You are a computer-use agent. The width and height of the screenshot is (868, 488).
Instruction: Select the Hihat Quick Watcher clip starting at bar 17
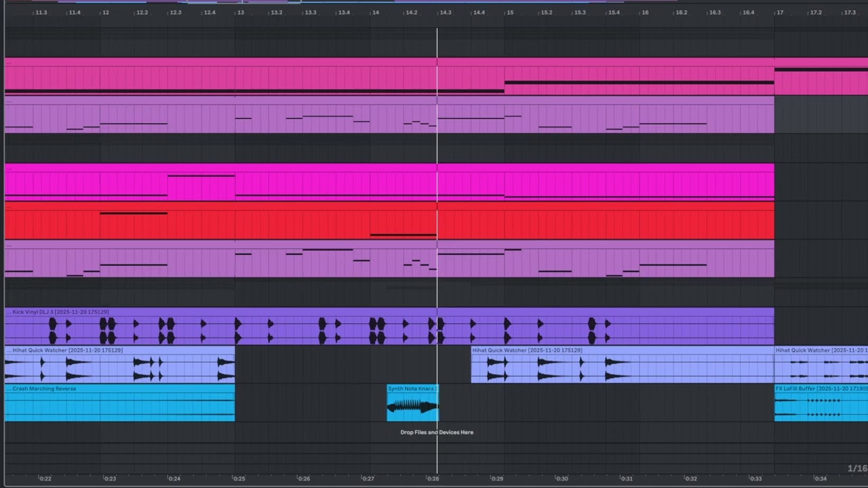click(821, 365)
